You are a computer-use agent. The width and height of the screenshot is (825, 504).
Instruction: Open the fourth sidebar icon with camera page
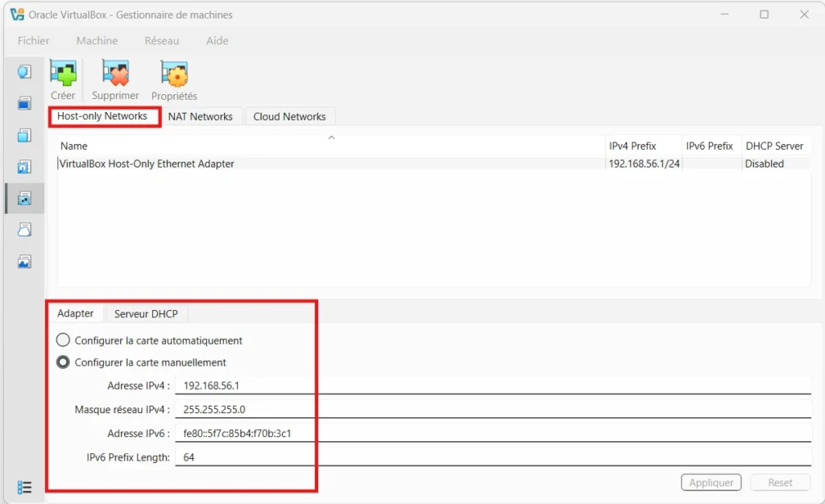tap(24, 167)
